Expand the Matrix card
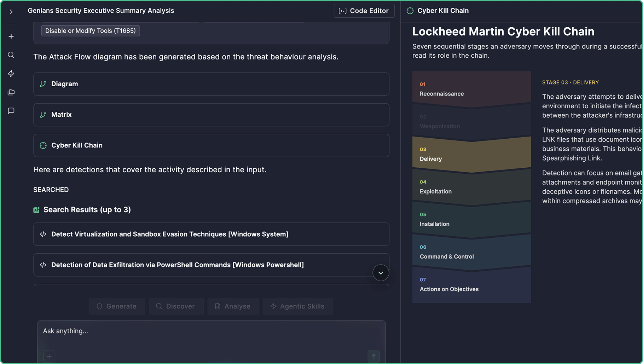The image size is (643, 364). tap(211, 115)
